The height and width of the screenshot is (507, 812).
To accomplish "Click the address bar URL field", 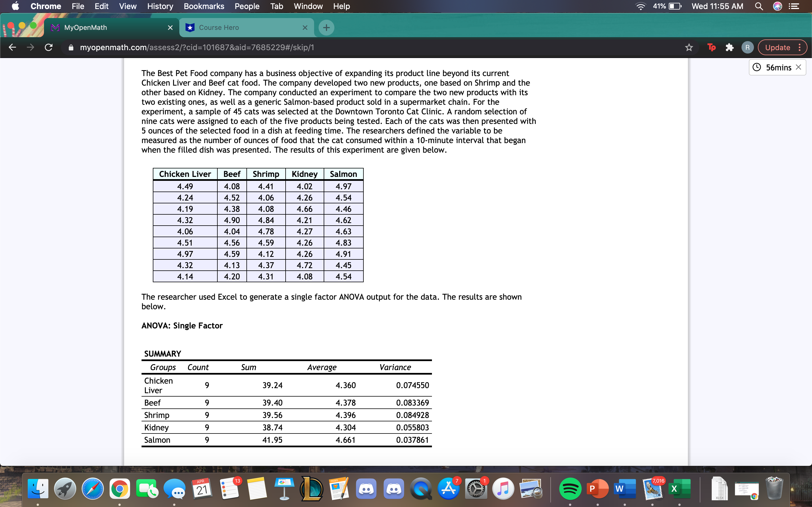I will (201, 47).
